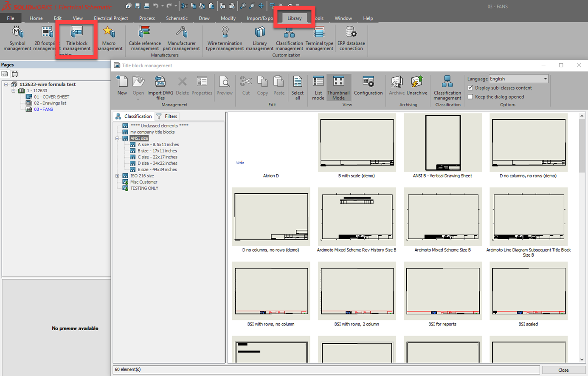Copy the selected title block
Image resolution: width=588 pixels, height=376 pixels.
(x=262, y=85)
